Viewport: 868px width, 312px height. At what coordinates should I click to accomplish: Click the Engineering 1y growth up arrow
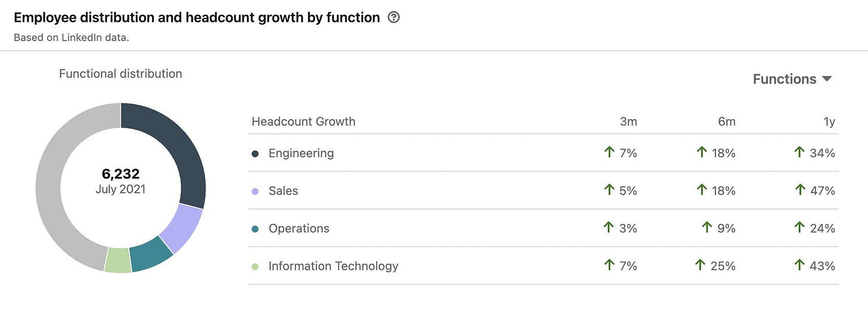[799, 152]
